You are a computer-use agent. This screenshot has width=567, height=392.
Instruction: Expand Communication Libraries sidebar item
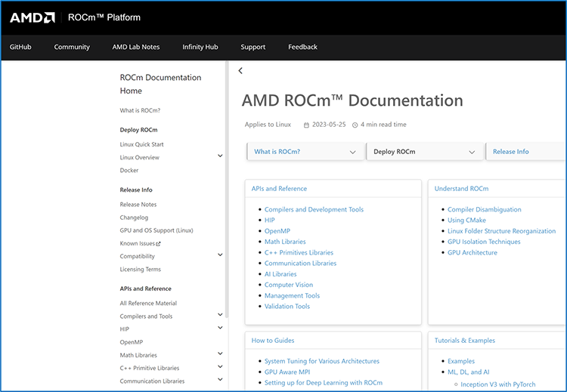click(220, 380)
